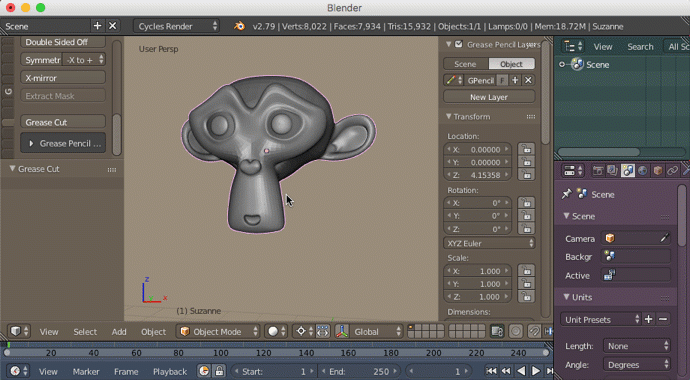The height and width of the screenshot is (380, 690).
Task: Open the Cycles Render engine dropdown
Action: tap(176, 26)
